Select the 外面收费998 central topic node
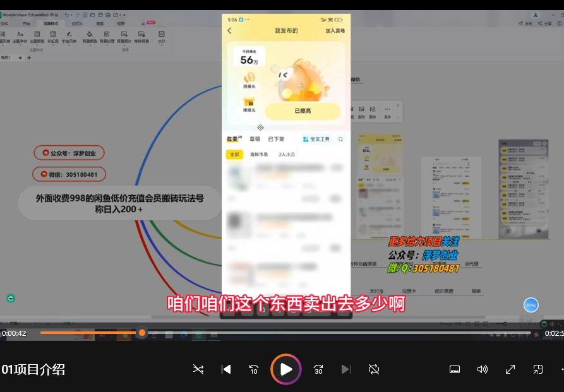Image resolution: width=564 pixels, height=392 pixels. pos(119,203)
